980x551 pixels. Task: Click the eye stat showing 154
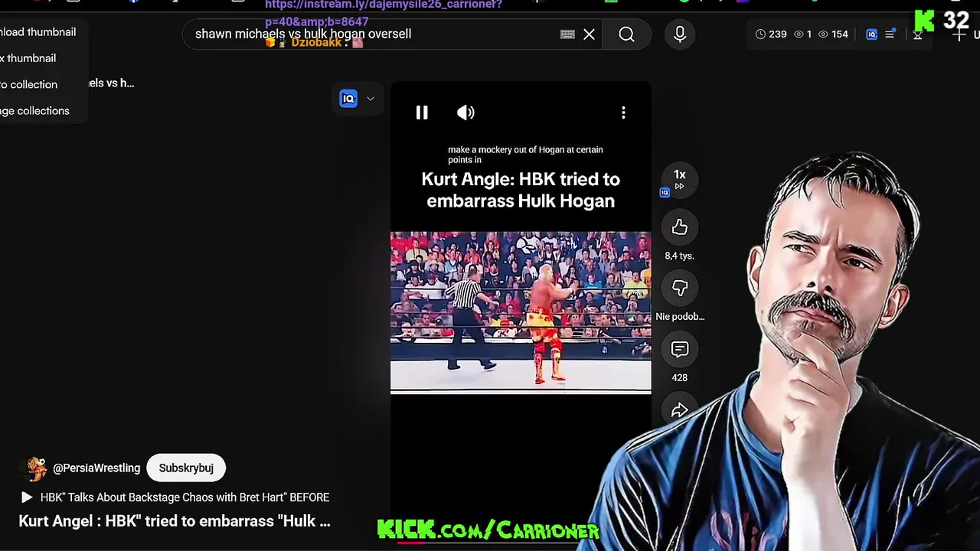pos(833,34)
